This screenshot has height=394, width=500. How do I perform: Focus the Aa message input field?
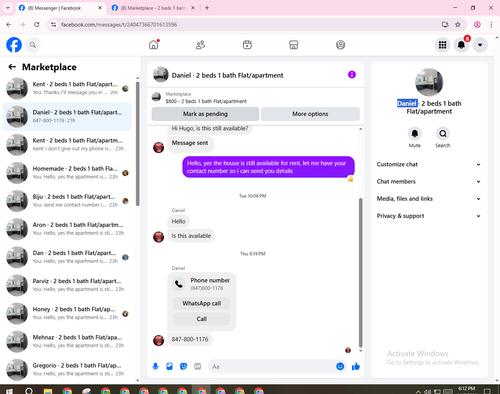click(273, 367)
